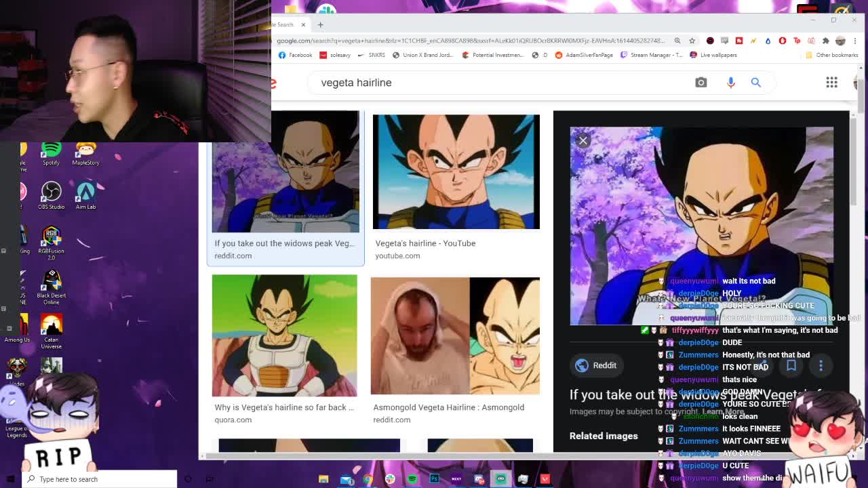Launch the Aim Lab desktop shortcut
868x488 pixels.
point(85,195)
